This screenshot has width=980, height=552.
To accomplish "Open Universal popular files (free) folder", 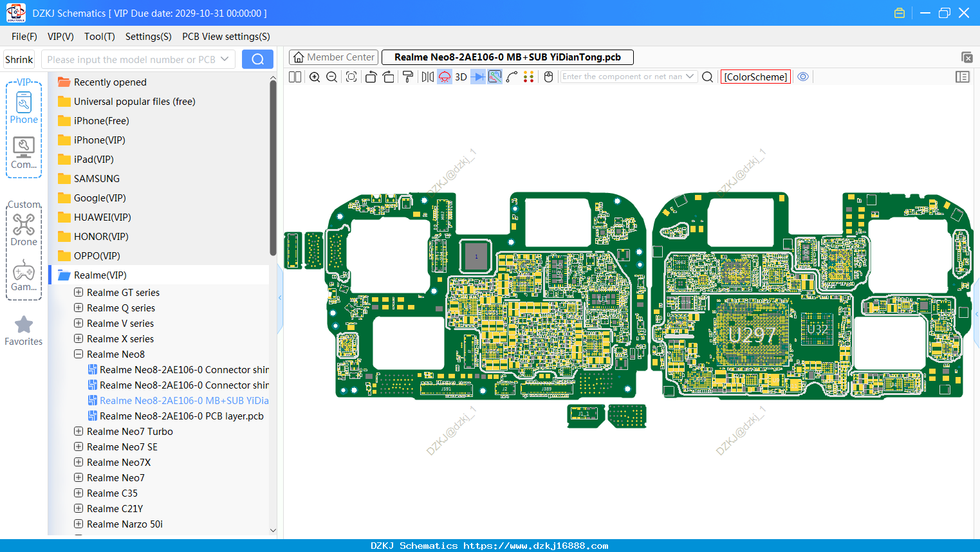I will [x=126, y=102].
